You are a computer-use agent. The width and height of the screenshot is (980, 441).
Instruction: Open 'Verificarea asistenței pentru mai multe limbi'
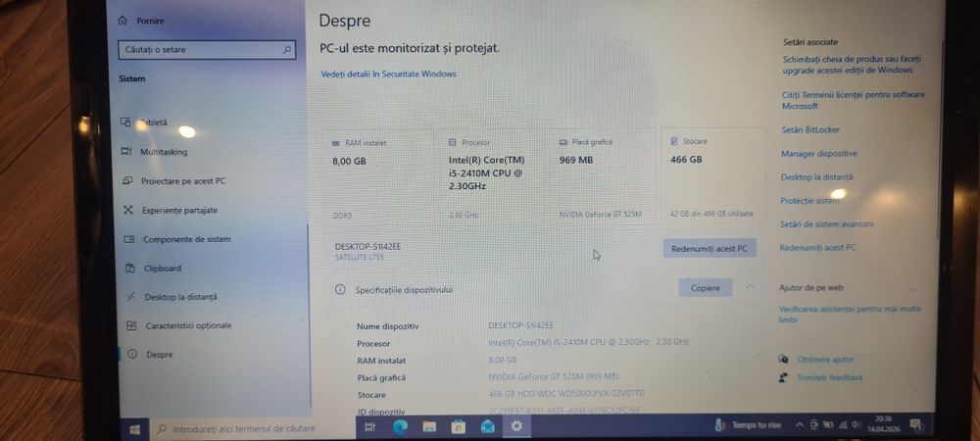coord(850,315)
